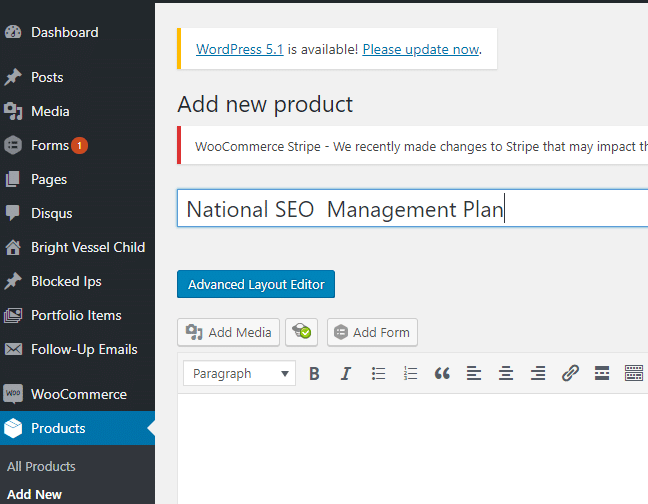The image size is (648, 504).
Task: Insert a bulleted list
Action: pyautogui.click(x=378, y=374)
